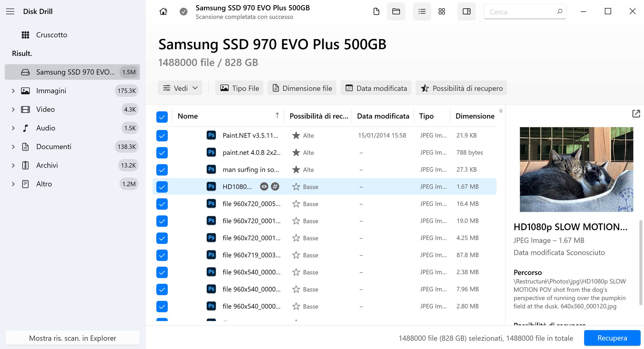Click the 15/01/2014 15:58 date cell
The width and height of the screenshot is (644, 349).
[x=382, y=135]
